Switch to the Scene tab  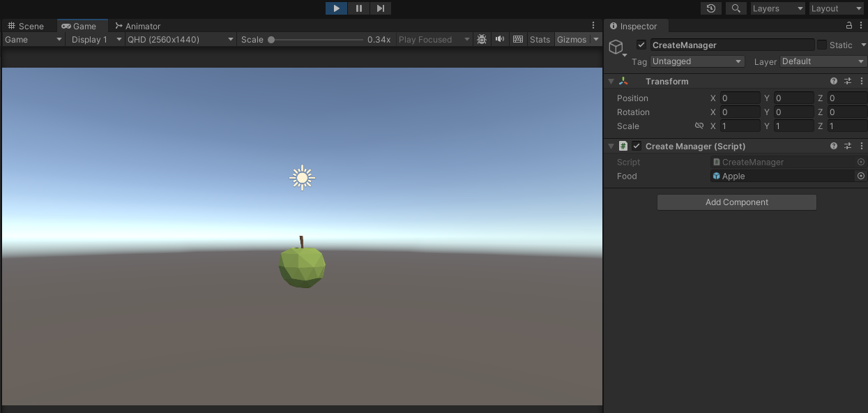(26, 26)
